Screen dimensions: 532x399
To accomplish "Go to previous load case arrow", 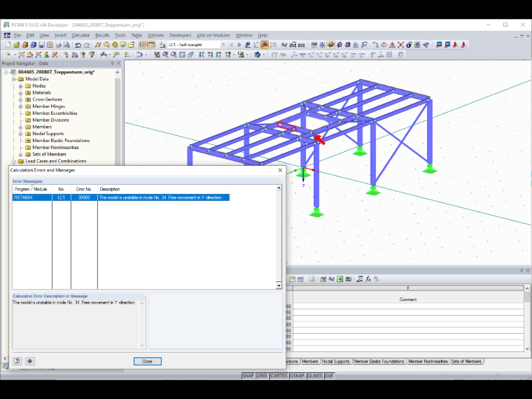I will tap(232, 44).
